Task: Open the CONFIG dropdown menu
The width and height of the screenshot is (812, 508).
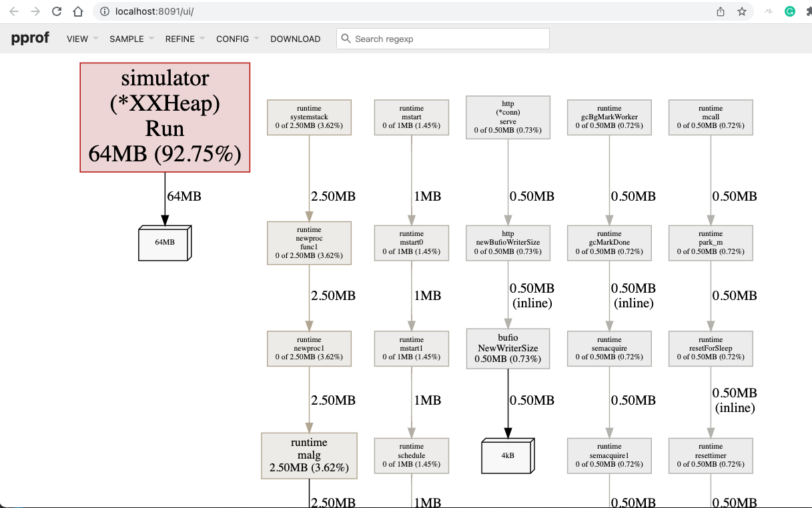Action: pyautogui.click(x=232, y=39)
